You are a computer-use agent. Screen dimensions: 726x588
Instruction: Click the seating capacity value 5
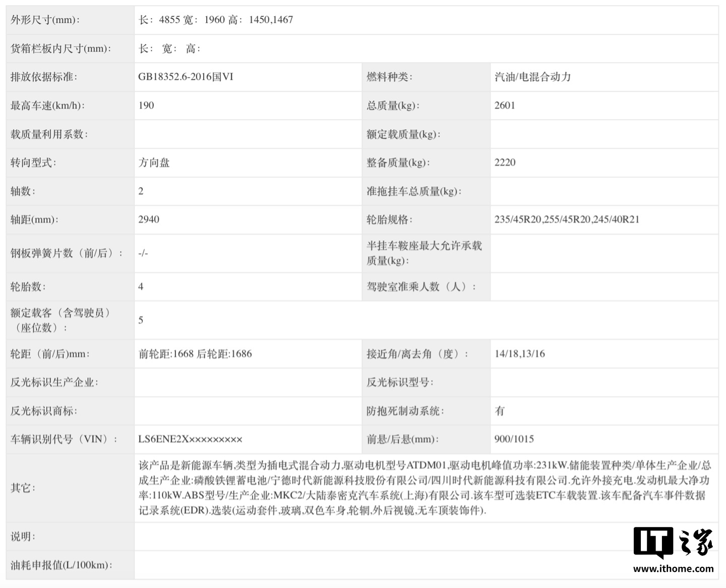coord(141,320)
